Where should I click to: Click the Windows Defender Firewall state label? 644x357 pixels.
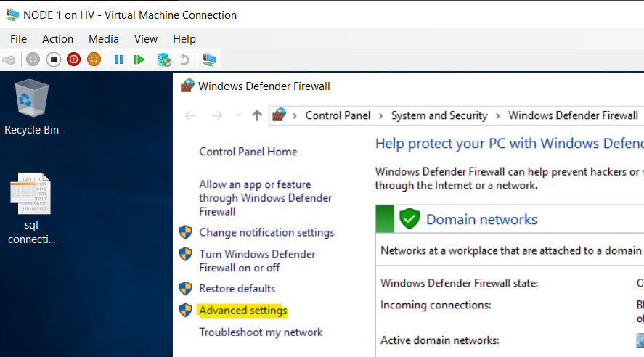point(459,283)
